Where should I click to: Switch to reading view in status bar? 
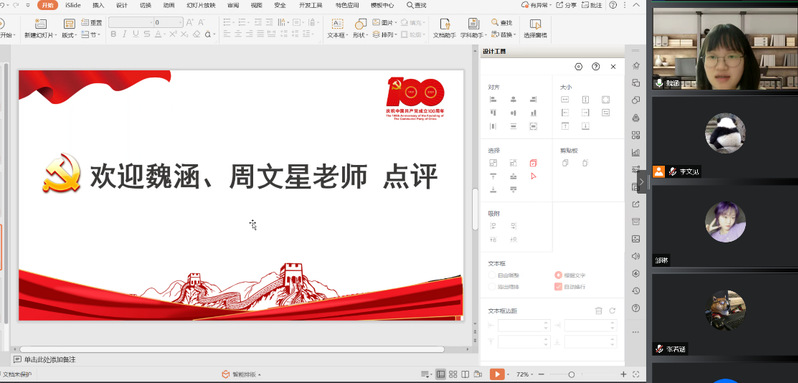pos(465,374)
